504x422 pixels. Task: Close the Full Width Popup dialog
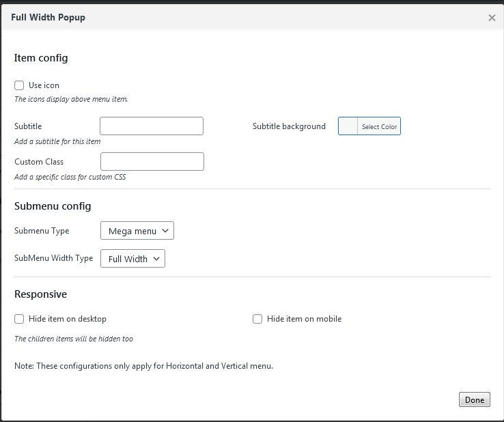(492, 18)
